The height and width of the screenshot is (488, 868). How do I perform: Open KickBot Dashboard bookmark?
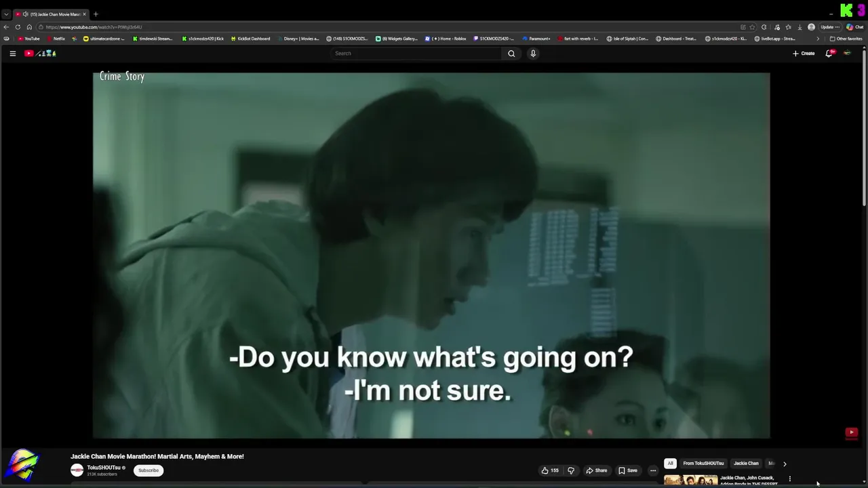point(250,39)
